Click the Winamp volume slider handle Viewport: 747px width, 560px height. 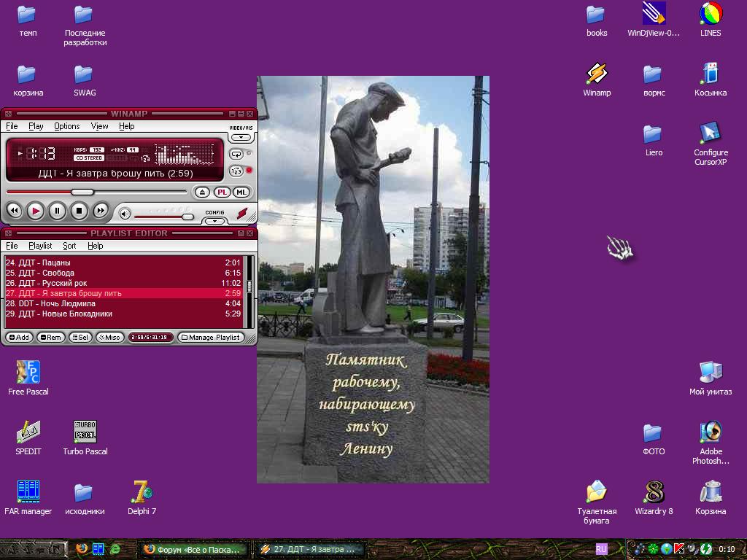point(187,217)
